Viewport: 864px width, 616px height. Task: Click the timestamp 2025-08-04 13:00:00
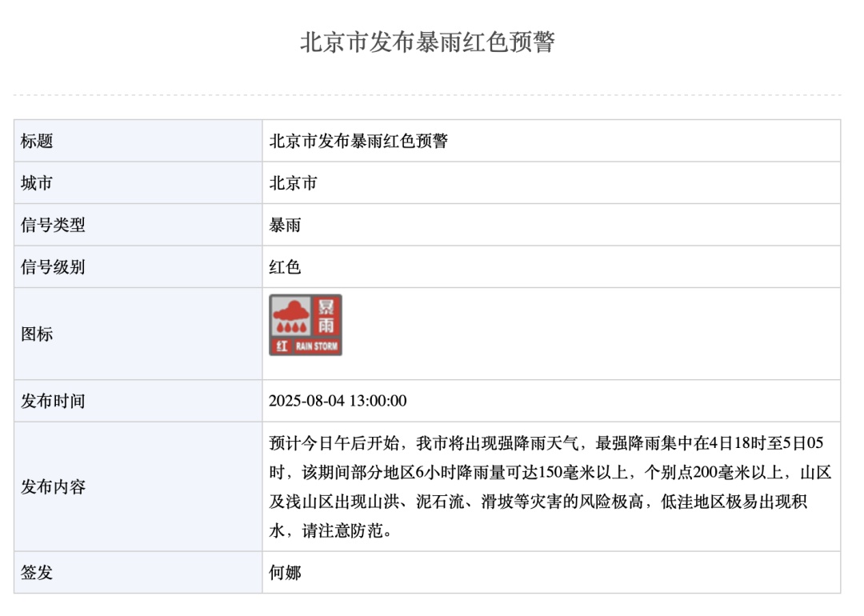click(x=342, y=402)
